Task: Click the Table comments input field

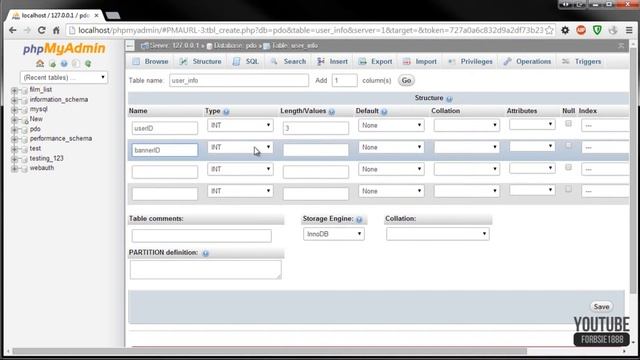Action: coord(202,236)
